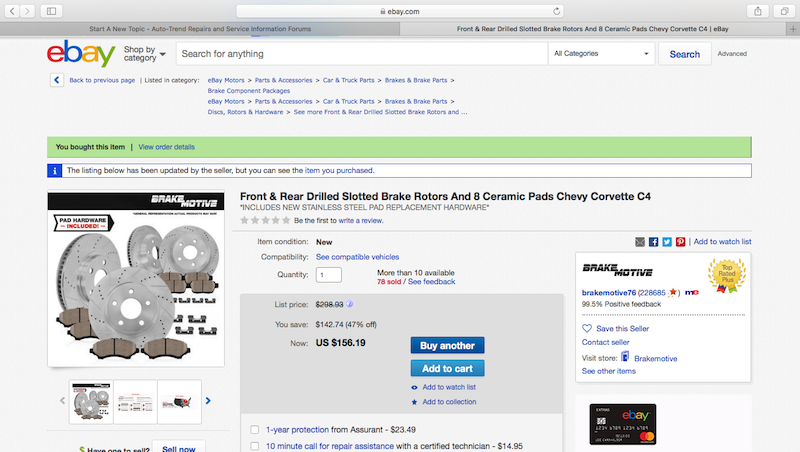Open View order details link
800x452 pixels.
click(x=167, y=147)
